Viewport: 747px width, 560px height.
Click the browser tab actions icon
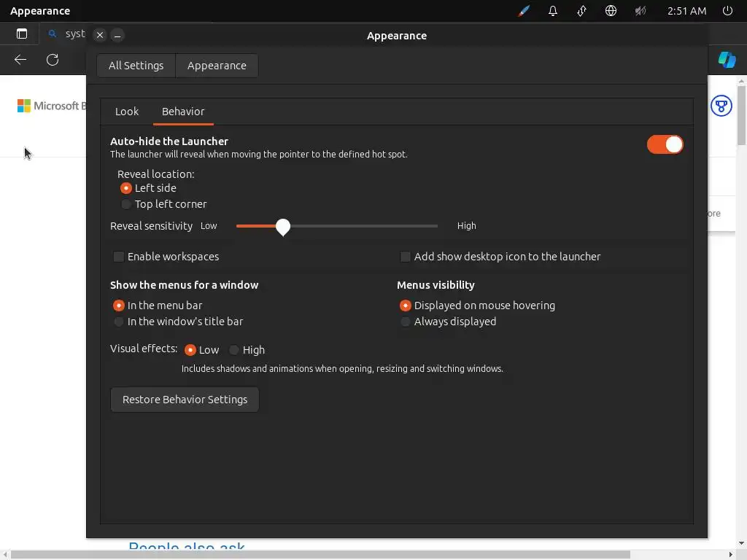tap(22, 34)
